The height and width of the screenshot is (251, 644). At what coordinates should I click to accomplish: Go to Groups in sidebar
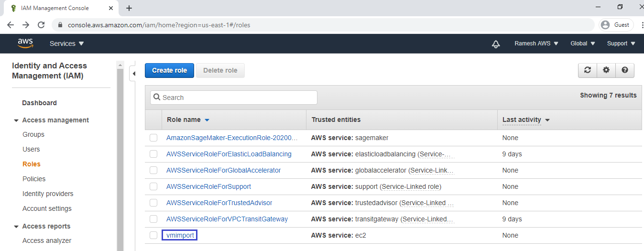coord(33,134)
